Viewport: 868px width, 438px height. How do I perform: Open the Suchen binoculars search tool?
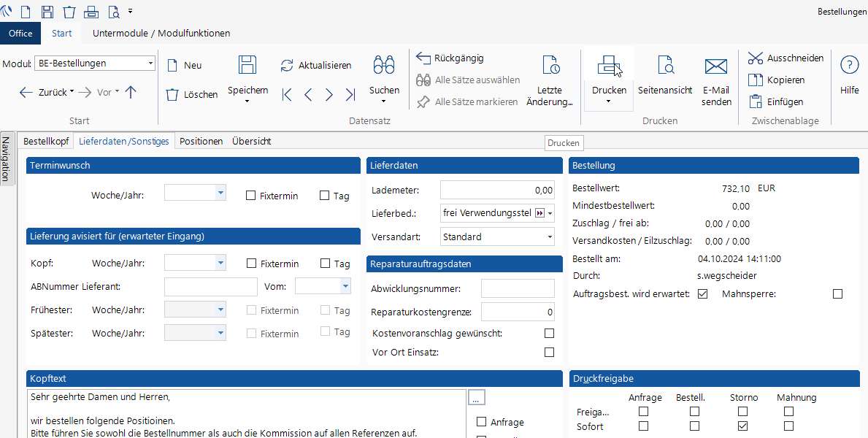(384, 65)
